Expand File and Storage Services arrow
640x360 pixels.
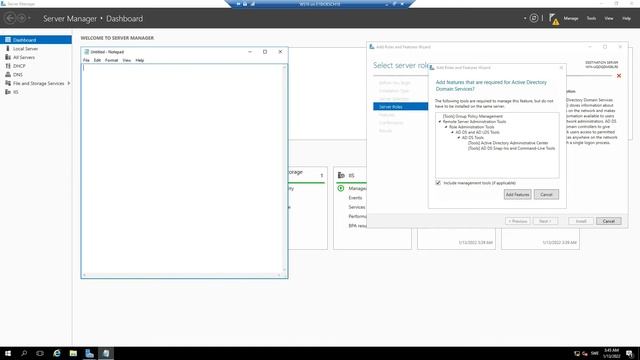click(x=69, y=83)
